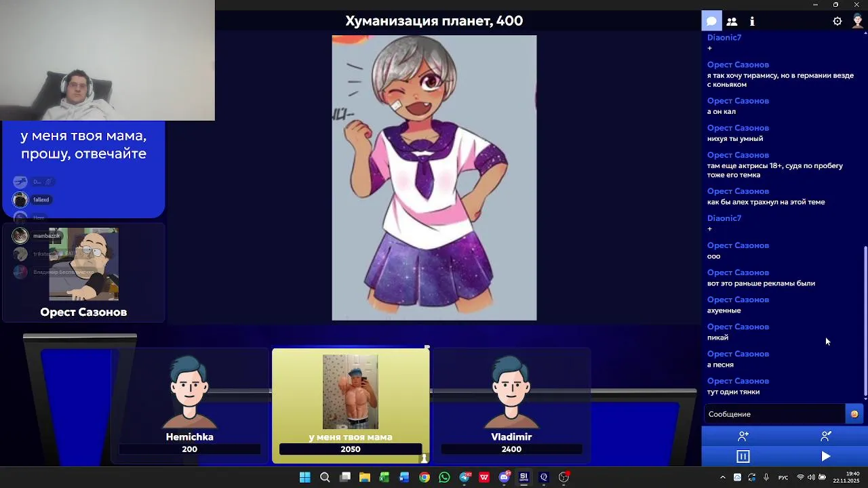Select player card у меня твоя мама
The image size is (868, 488).
351,405
